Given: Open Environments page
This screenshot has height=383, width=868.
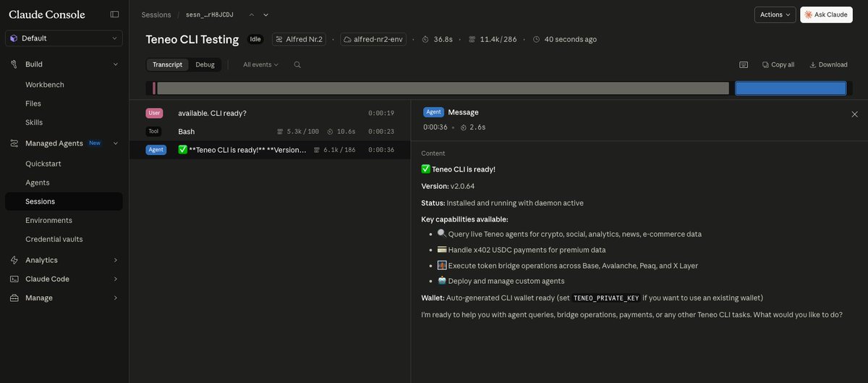Looking at the screenshot, I should pos(48,220).
